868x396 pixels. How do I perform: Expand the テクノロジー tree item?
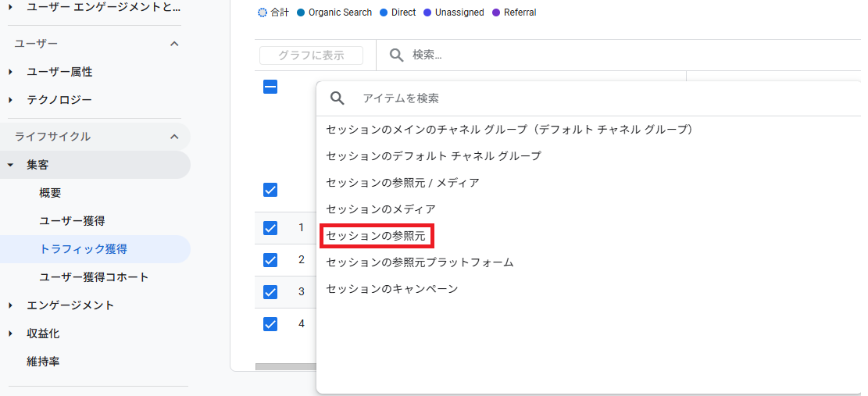tap(10, 100)
